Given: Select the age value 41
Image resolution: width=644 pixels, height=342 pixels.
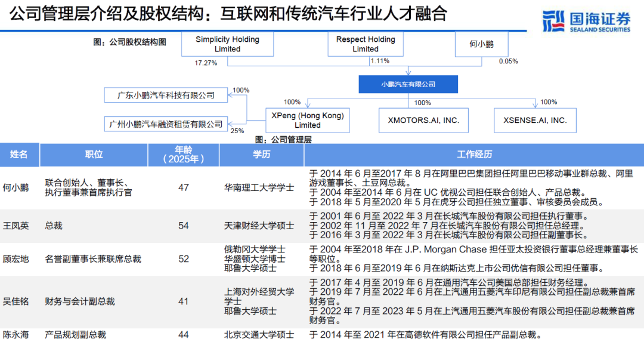Looking at the screenshot, I should tap(184, 301).
